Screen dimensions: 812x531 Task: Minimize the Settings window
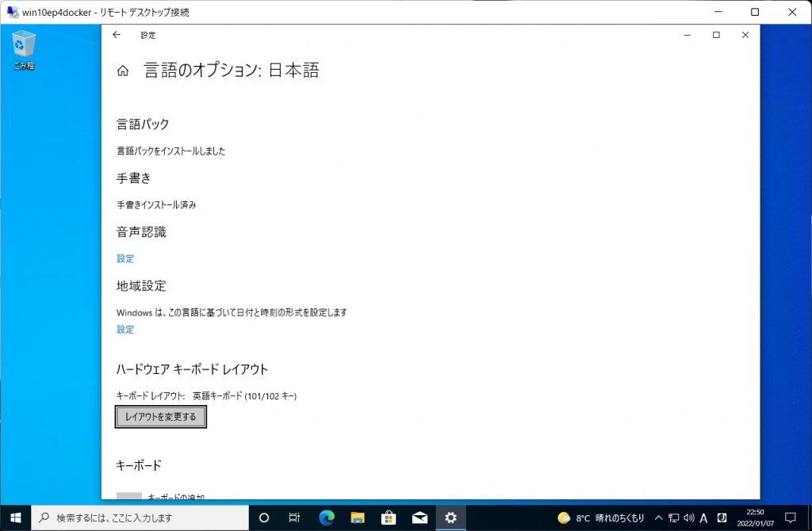(x=688, y=35)
